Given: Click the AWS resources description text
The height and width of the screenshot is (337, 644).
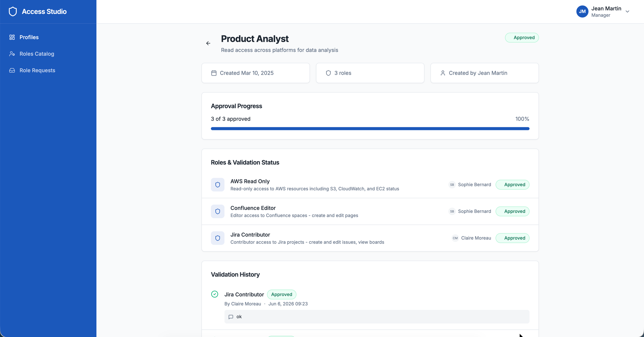Looking at the screenshot, I should click(x=315, y=189).
